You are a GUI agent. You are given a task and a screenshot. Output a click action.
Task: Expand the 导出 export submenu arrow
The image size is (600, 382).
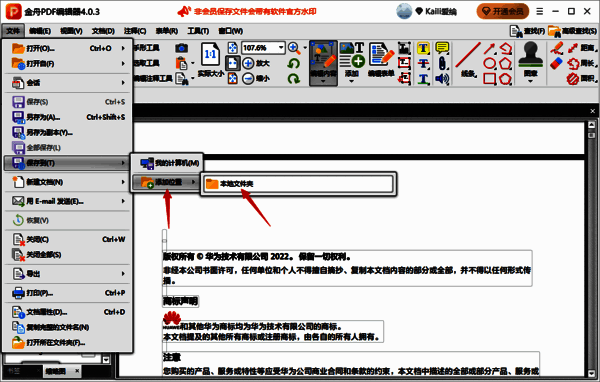point(123,274)
